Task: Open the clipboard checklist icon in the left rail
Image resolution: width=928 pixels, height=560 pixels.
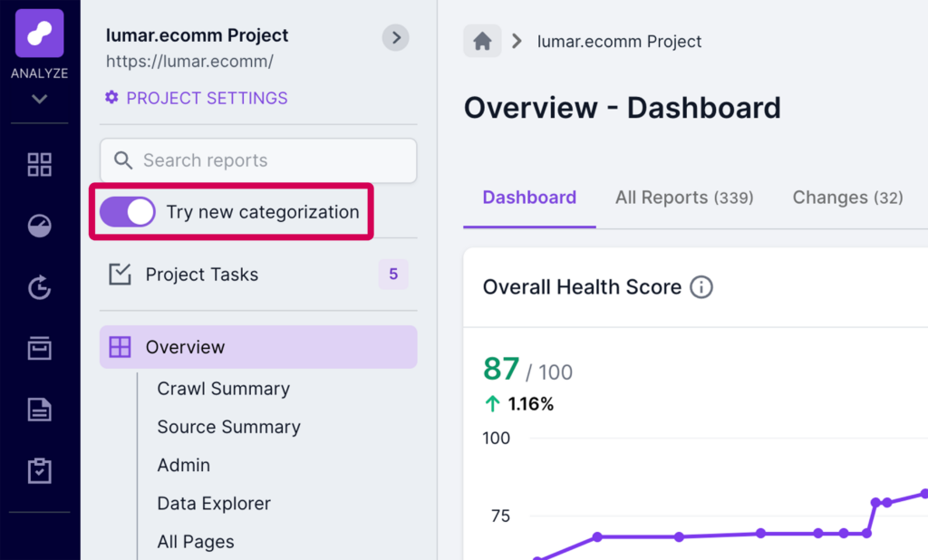Action: click(x=39, y=470)
